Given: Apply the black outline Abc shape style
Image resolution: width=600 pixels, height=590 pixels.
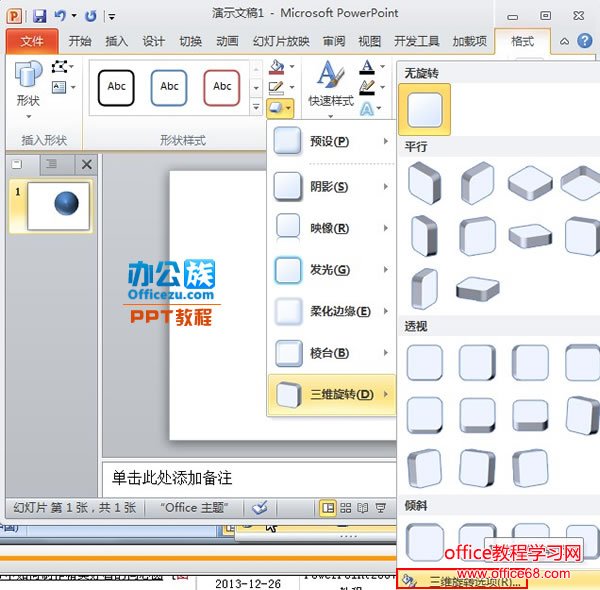Looking at the screenshot, I should [x=116, y=88].
